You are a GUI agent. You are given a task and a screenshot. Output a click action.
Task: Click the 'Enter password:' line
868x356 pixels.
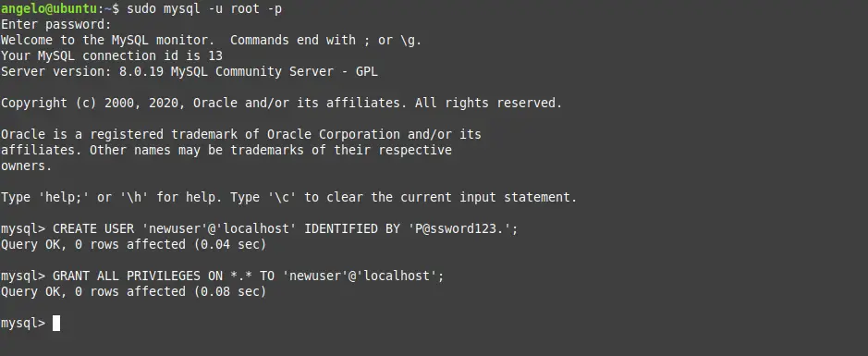pyautogui.click(x=55, y=24)
